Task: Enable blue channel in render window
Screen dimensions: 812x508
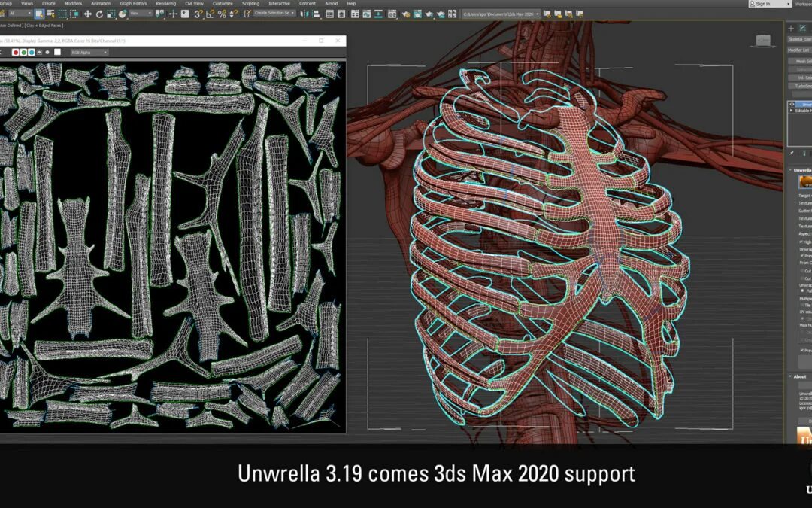Action: click(32, 53)
